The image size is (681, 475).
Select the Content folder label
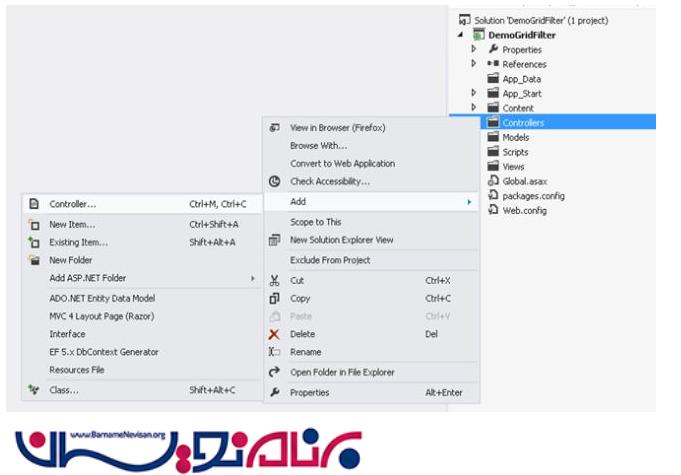pos(518,108)
